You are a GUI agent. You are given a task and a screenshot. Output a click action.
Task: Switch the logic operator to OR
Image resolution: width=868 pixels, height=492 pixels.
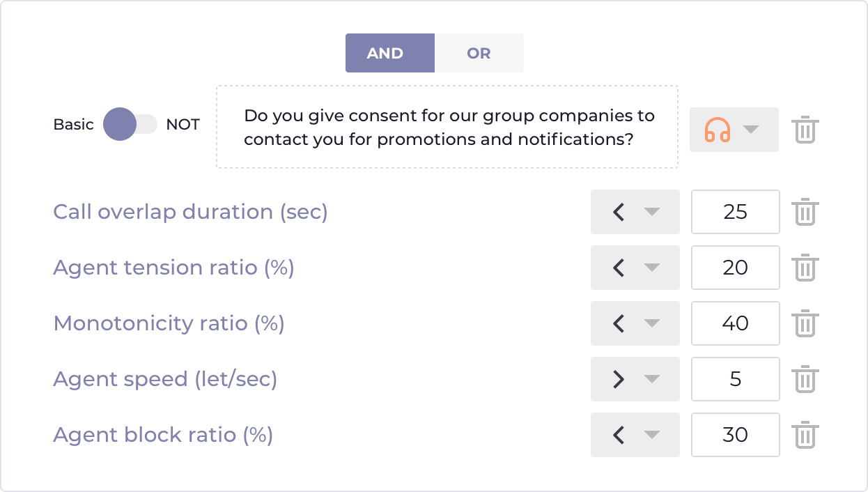click(479, 53)
